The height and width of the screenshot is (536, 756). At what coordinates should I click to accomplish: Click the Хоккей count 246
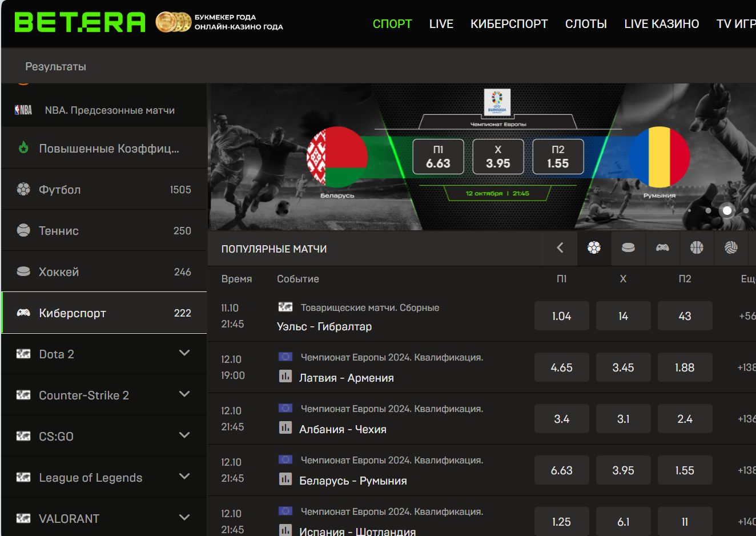[183, 272]
